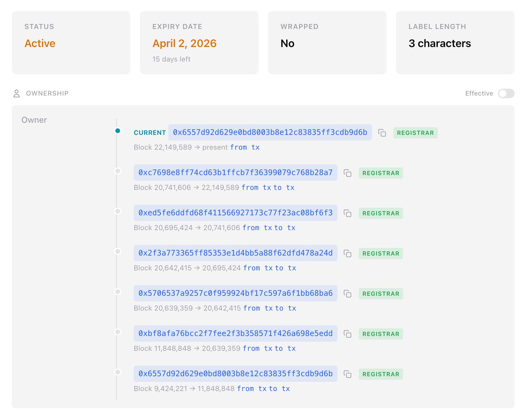Image resolution: width=527 pixels, height=420 pixels.
Task: Copy the current owner address 0x6557d92d
Action: pos(382,133)
